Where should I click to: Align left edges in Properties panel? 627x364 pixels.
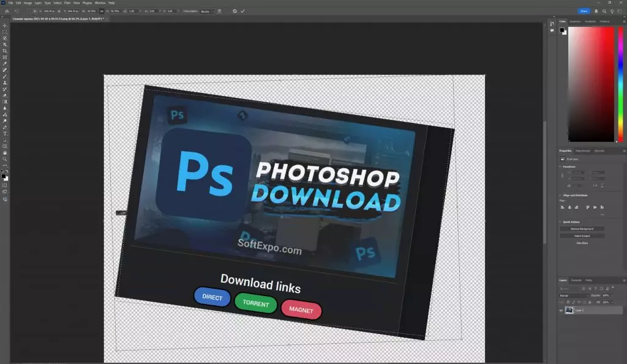[x=562, y=207]
